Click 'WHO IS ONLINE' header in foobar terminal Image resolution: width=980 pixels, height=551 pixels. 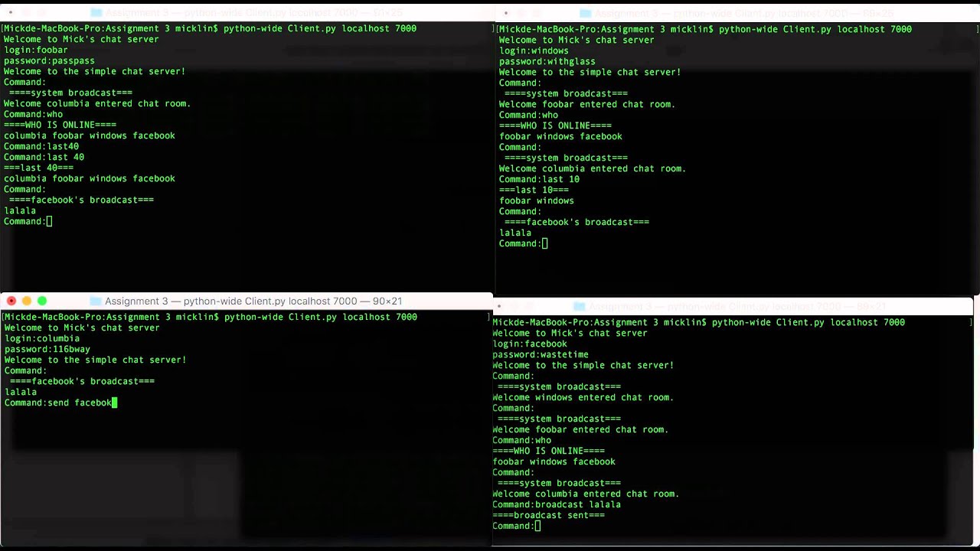pos(60,125)
